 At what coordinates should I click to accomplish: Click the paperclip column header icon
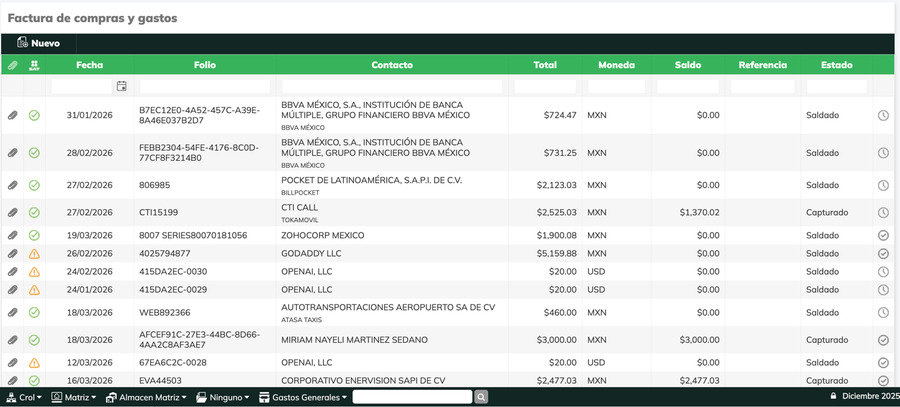[x=13, y=65]
